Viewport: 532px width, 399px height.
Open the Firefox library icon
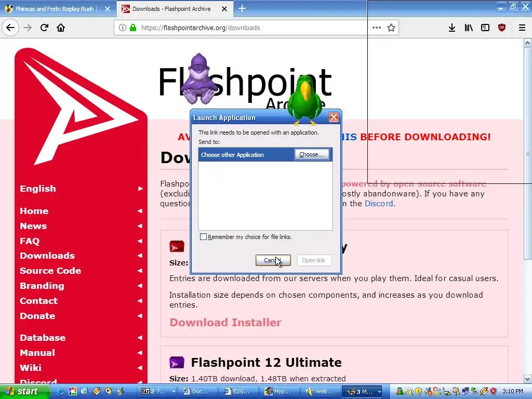[x=469, y=28]
